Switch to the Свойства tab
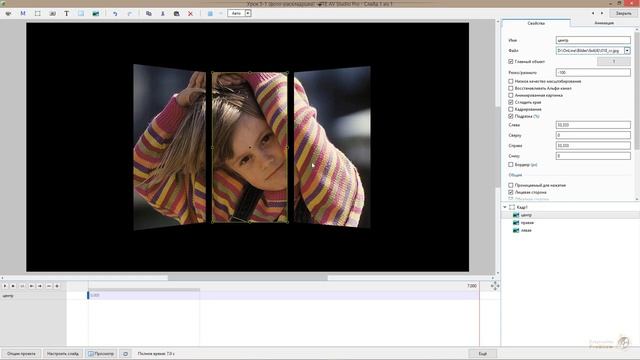 [536, 23]
